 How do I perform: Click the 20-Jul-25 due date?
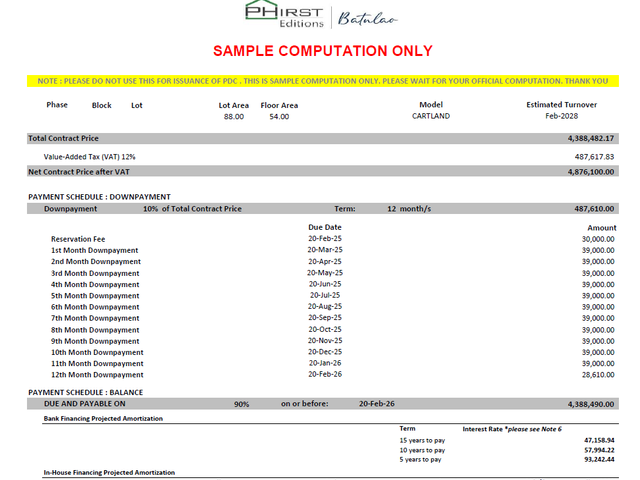pyautogui.click(x=325, y=295)
